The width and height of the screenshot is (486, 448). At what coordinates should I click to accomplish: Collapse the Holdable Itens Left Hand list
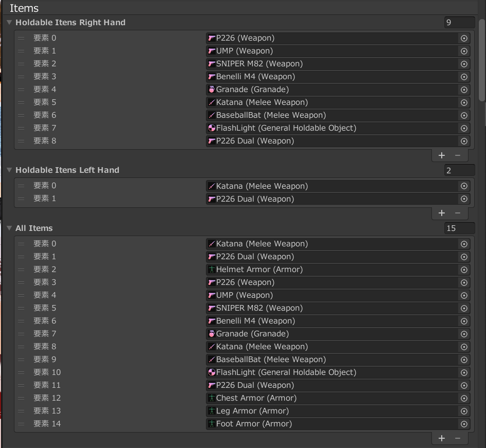click(x=9, y=170)
